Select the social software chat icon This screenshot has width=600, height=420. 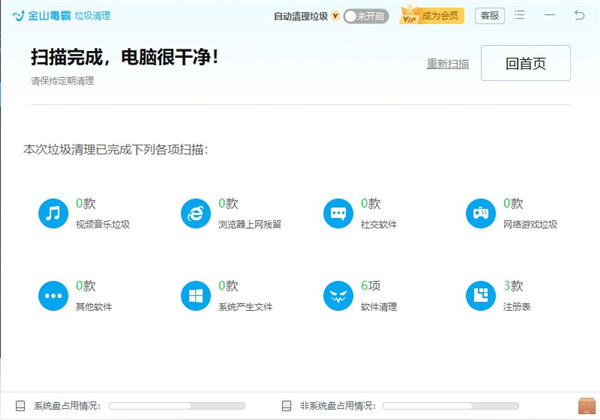tap(338, 214)
